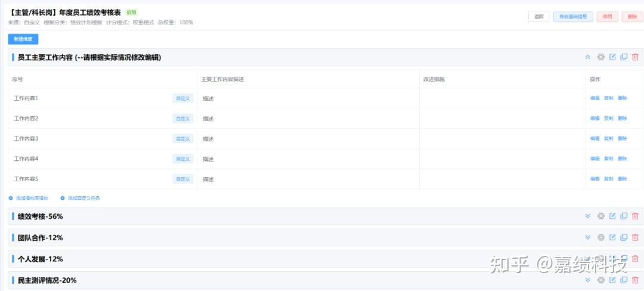Click 删除 in the 工作内容1 row
Viewport: 644px width, 291px height.
coord(622,98)
